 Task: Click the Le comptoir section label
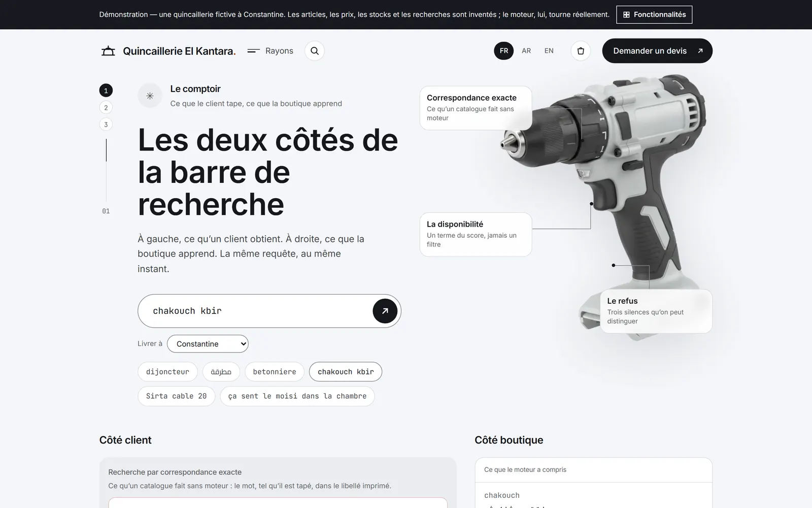195,89
